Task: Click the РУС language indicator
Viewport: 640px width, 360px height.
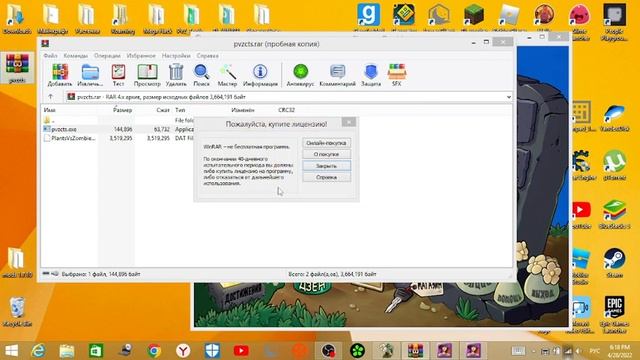Action: [x=595, y=351]
